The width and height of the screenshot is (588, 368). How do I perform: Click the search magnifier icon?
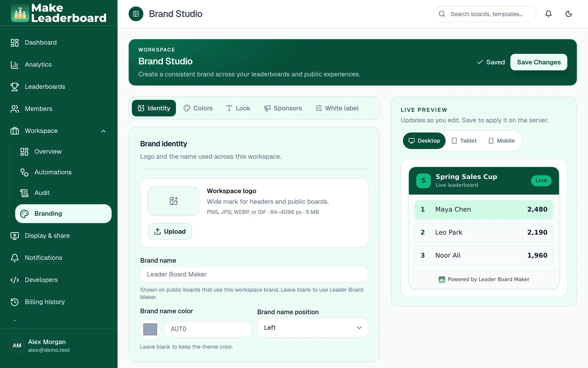(x=442, y=14)
